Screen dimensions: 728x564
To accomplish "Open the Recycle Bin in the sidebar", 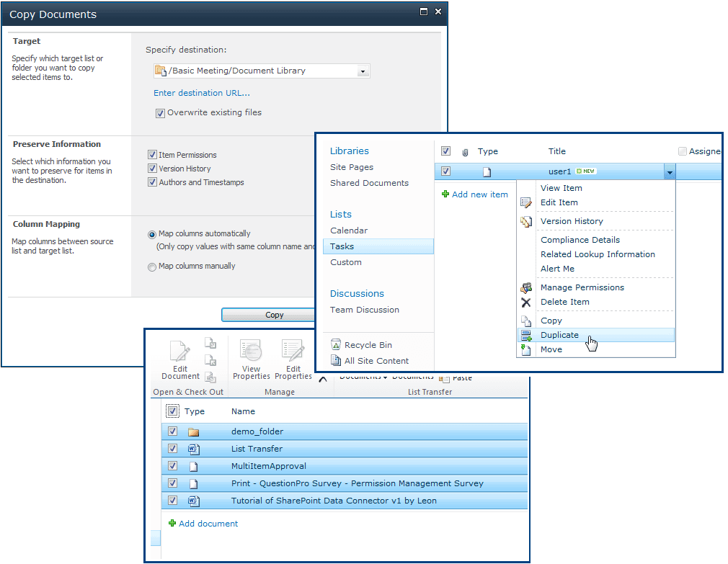I will (361, 345).
